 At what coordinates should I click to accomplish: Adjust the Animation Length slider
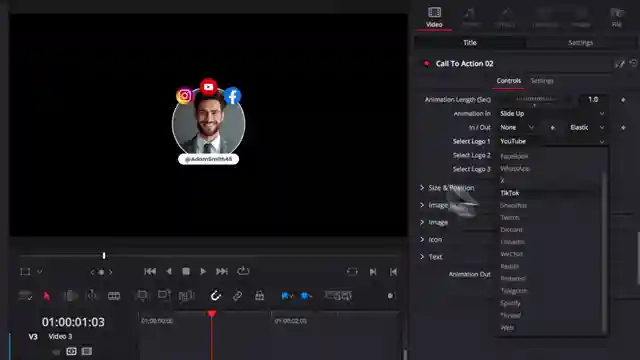(535, 99)
